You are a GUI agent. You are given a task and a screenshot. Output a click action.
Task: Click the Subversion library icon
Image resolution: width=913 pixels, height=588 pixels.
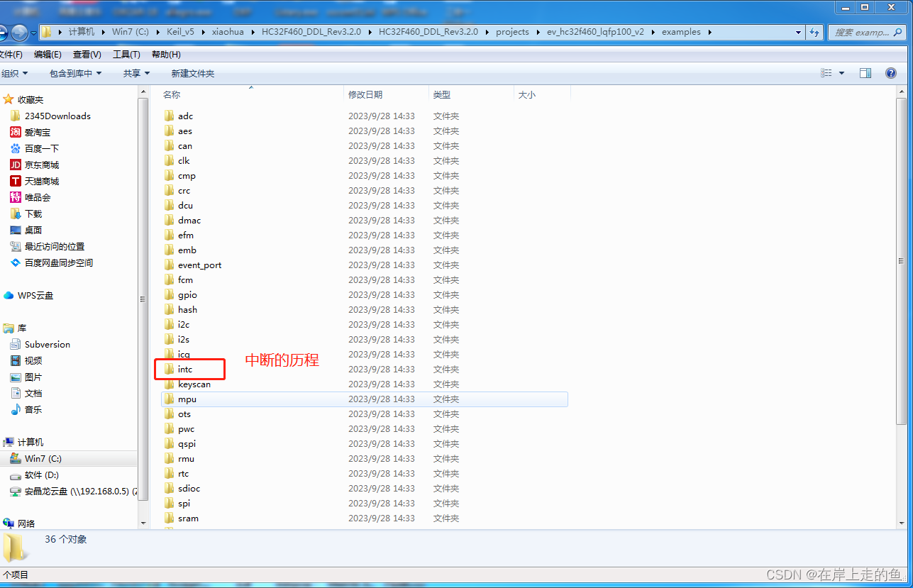click(x=16, y=344)
